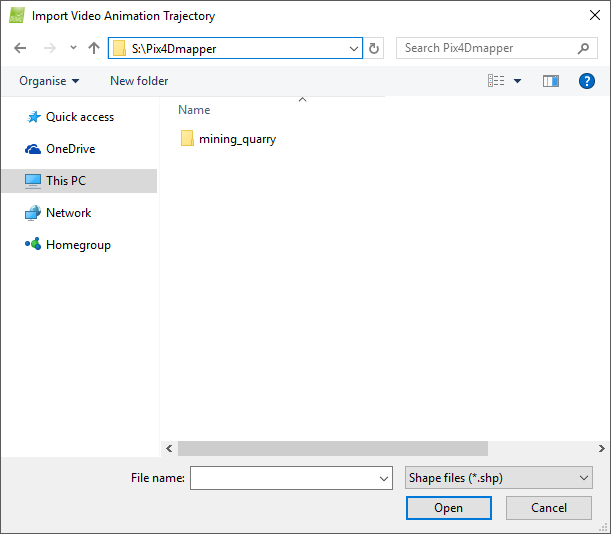The height and width of the screenshot is (534, 611).
Task: Open the Help question mark icon
Action: coord(587,81)
